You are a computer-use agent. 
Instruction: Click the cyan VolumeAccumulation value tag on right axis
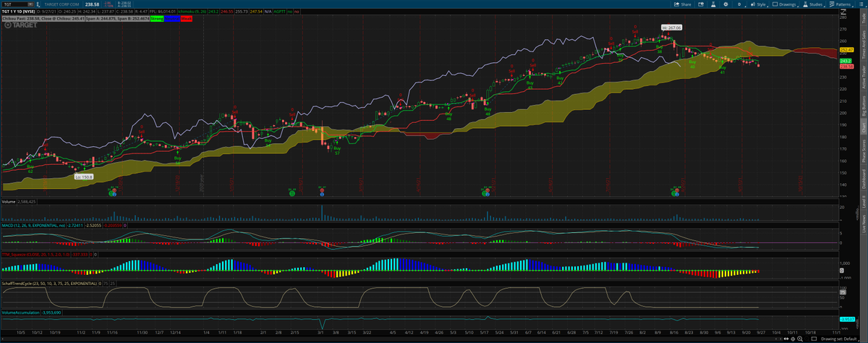point(846,319)
